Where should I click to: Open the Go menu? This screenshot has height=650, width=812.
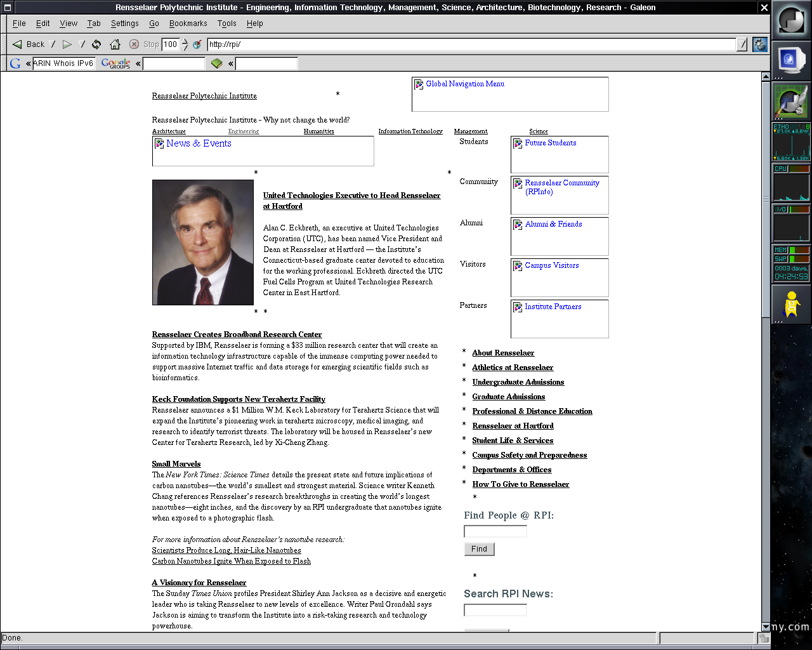click(x=154, y=23)
